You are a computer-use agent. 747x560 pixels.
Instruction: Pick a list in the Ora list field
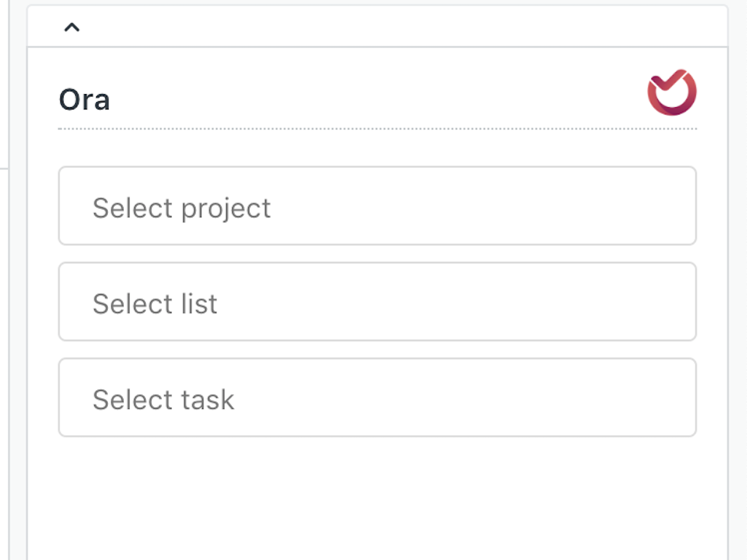click(x=377, y=302)
